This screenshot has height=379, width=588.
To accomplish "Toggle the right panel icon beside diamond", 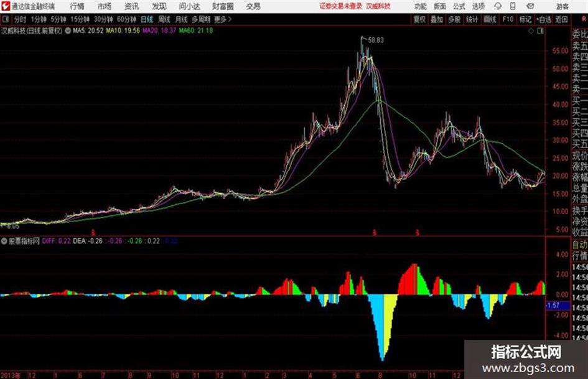I will pyautogui.click(x=540, y=31).
